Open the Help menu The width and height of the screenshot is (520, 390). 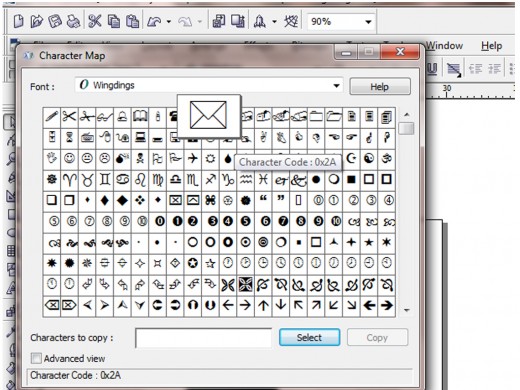(491, 45)
